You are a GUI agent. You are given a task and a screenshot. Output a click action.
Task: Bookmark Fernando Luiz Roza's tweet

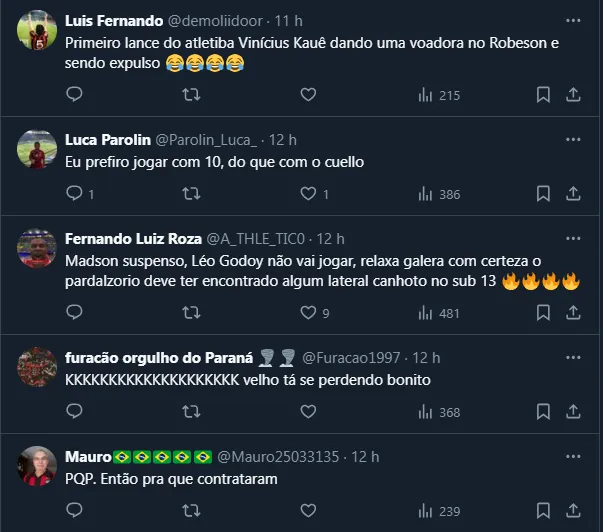(x=543, y=313)
